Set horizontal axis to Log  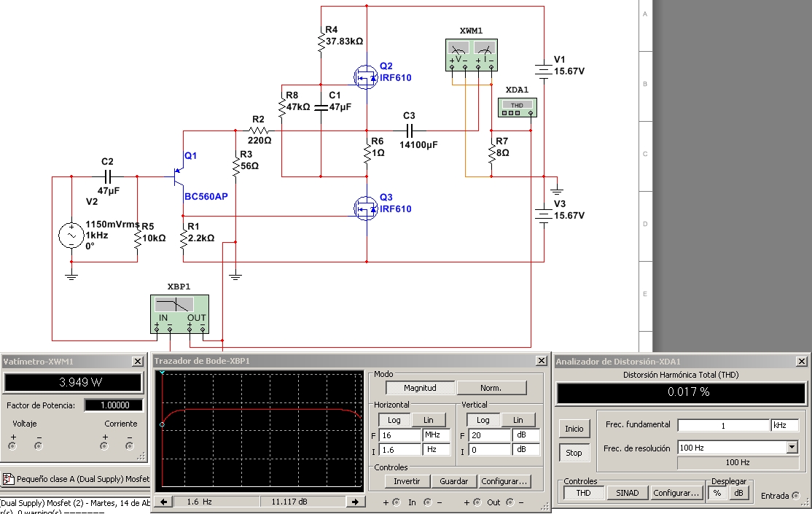[x=394, y=420]
